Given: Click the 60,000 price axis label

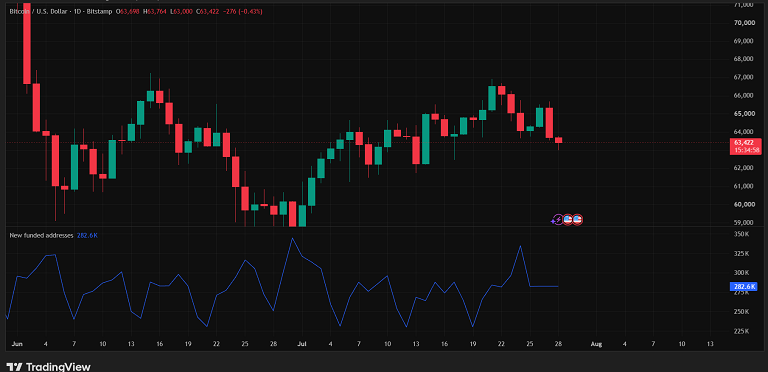Looking at the screenshot, I should 744,204.
